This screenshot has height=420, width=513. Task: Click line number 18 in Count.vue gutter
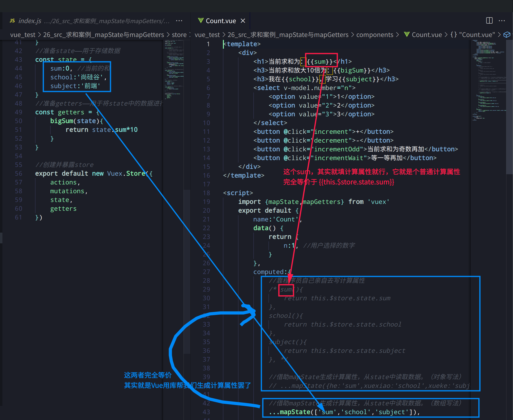(x=206, y=193)
